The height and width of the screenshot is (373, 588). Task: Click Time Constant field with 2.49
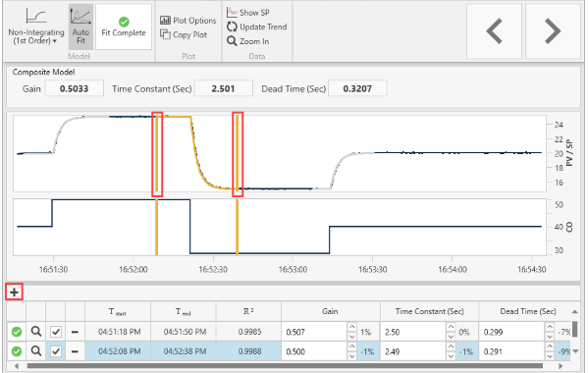pos(413,351)
